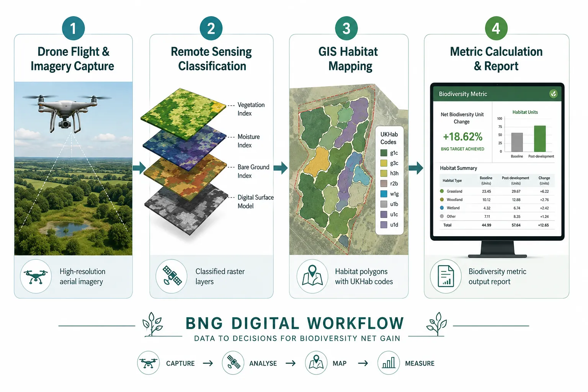Click the w1g blue legend swatch
This screenshot has height=392, width=588.
coord(384,194)
